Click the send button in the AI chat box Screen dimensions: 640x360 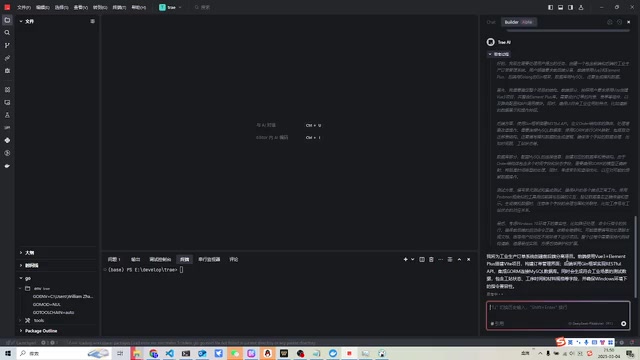623,323
